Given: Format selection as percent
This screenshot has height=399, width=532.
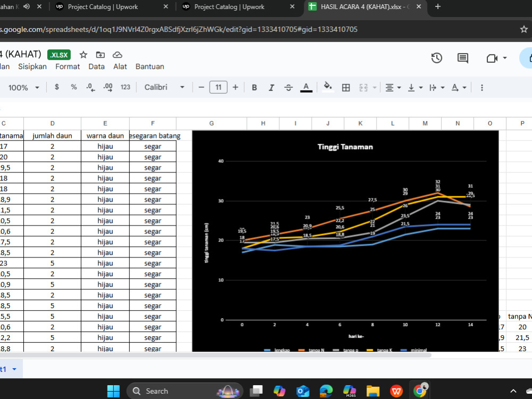Looking at the screenshot, I should tap(73, 87).
